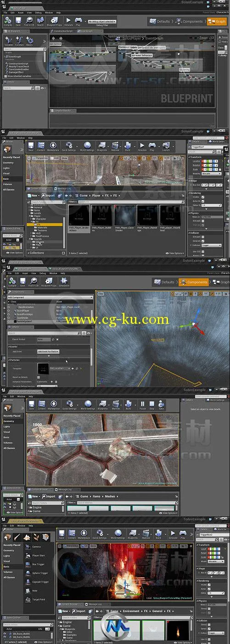Eject from the player in the running editor
Viewport: 230px width, 644px height.
pos(161,405)
